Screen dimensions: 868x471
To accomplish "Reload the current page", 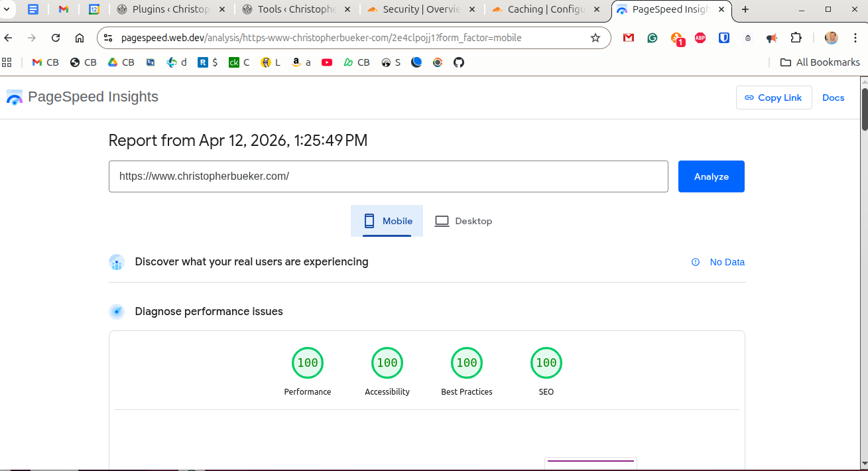I will (56, 38).
